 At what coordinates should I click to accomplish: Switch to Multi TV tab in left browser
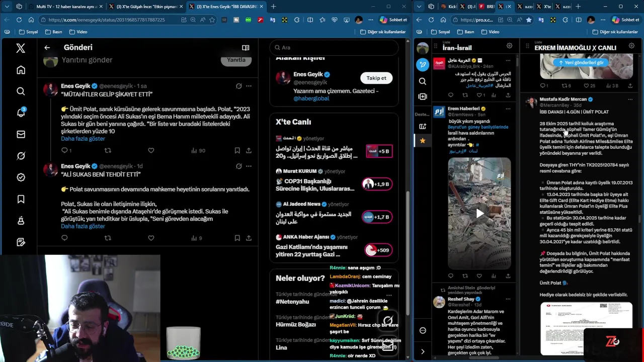click(65, 7)
